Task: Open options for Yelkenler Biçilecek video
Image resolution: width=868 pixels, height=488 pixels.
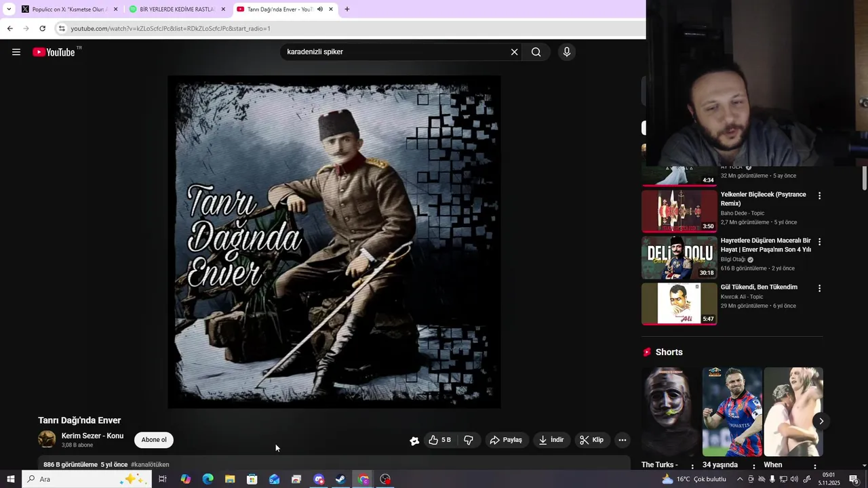Action: tap(819, 196)
